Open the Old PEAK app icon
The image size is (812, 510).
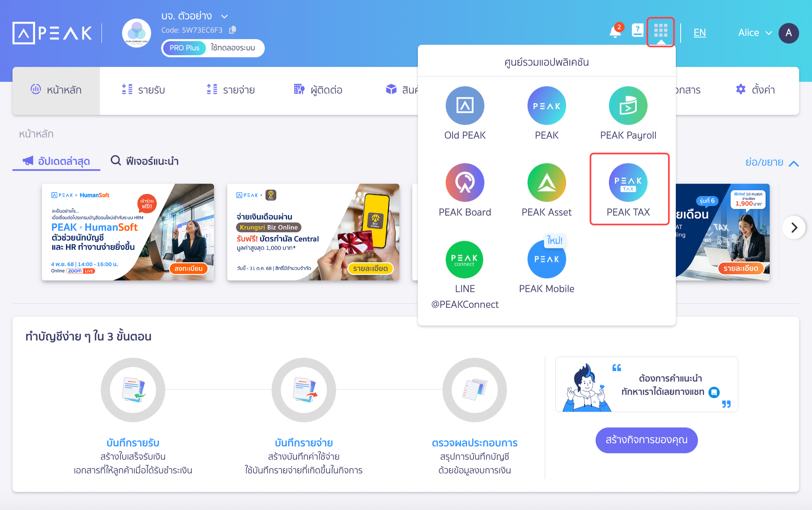coord(465,106)
